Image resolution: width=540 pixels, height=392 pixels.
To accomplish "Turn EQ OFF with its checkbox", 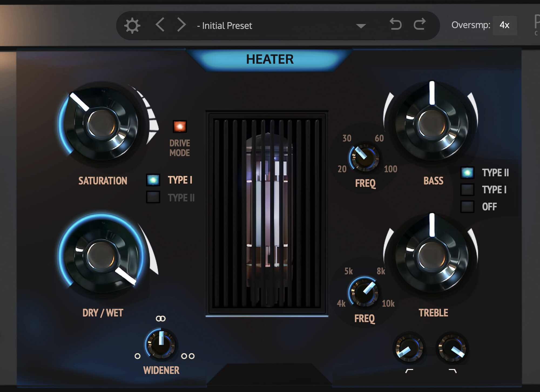I will (x=467, y=207).
